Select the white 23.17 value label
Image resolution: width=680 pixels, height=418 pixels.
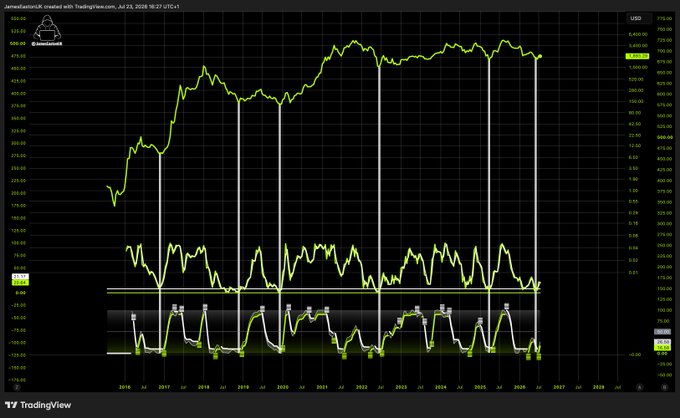point(20,277)
